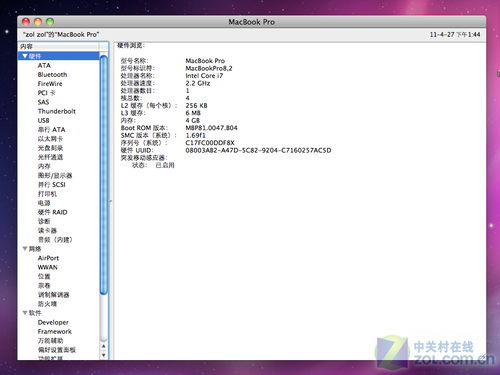This screenshot has width=500, height=375.
Task: Select 万能辅助 universal access entry
Action: click(50, 341)
